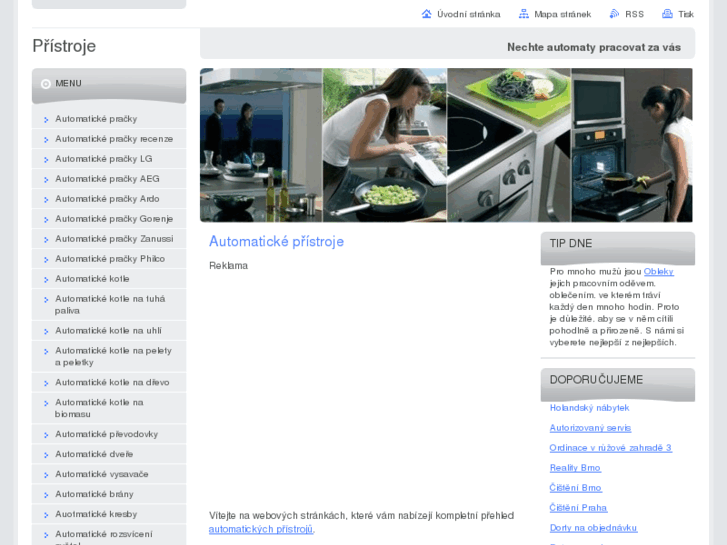This screenshot has width=727, height=545.
Task: Open the Dorty na objednávku link
Action: tap(593, 527)
